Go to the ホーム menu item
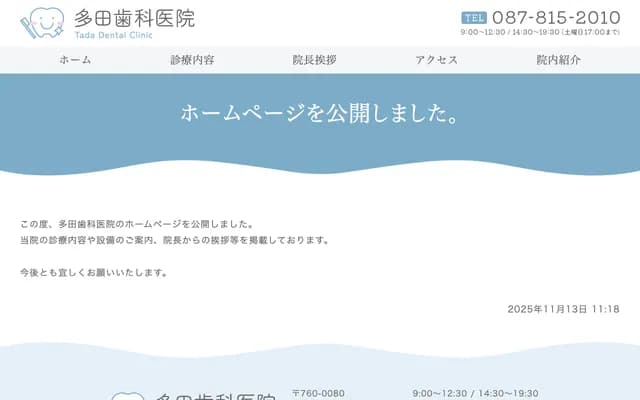This screenshot has height=400, width=640. coord(75,60)
